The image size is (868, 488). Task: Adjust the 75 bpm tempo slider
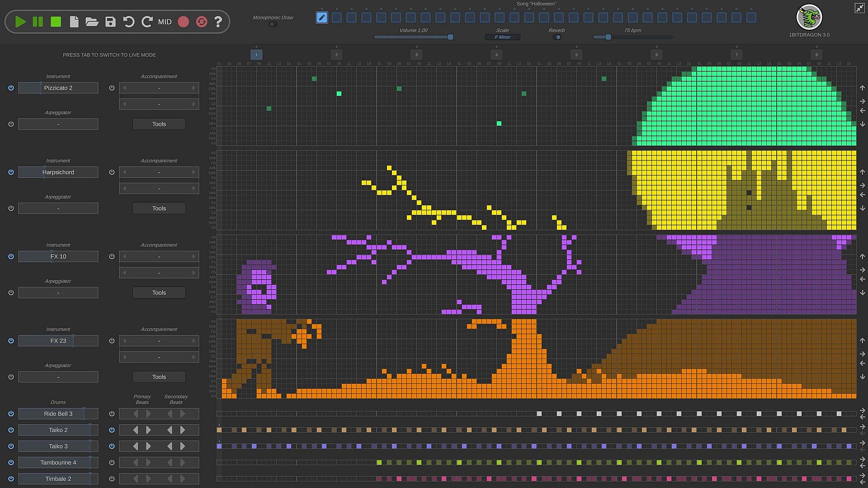609,37
